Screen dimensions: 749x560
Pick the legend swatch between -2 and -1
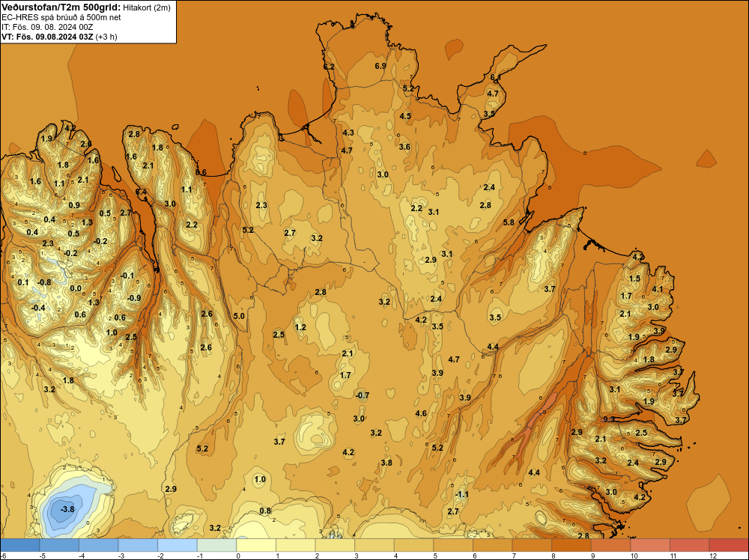point(178,545)
